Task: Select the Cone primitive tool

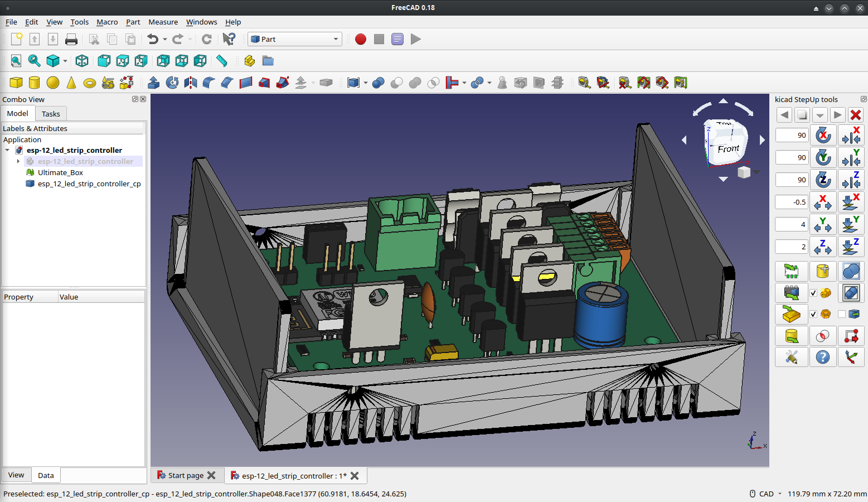Action: coord(71,83)
